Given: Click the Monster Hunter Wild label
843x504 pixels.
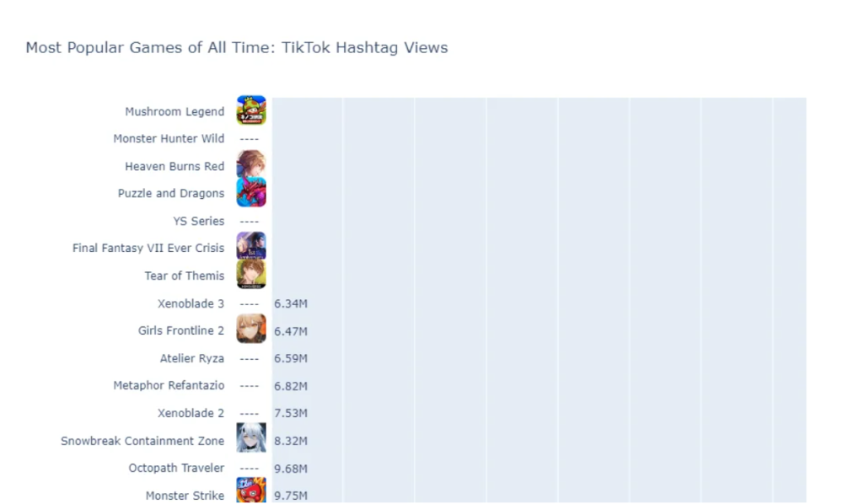Looking at the screenshot, I should click(x=169, y=138).
